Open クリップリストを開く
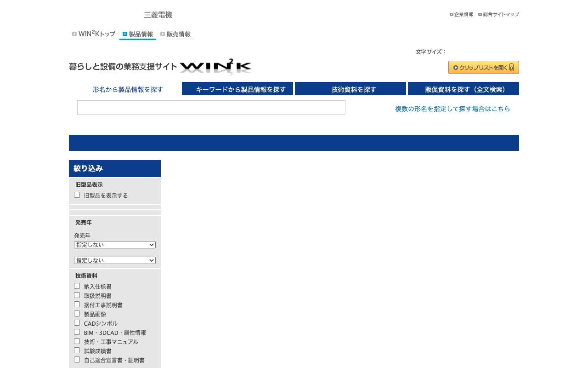This screenshot has height=368, width=588. (x=483, y=67)
